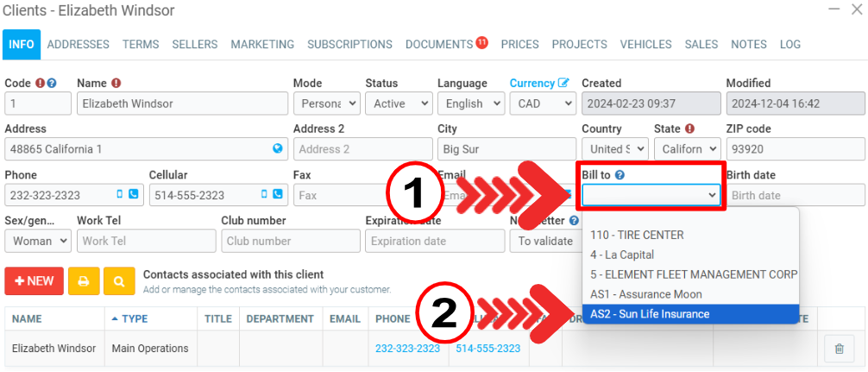Expand the Language dropdown
This screenshot has height=372, width=868.
coord(470,104)
